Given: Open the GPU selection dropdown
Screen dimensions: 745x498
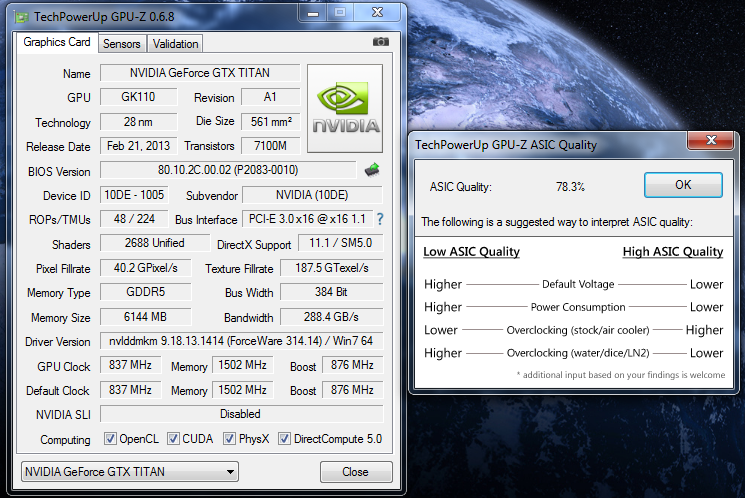Looking at the screenshot, I should pyautogui.click(x=129, y=471).
